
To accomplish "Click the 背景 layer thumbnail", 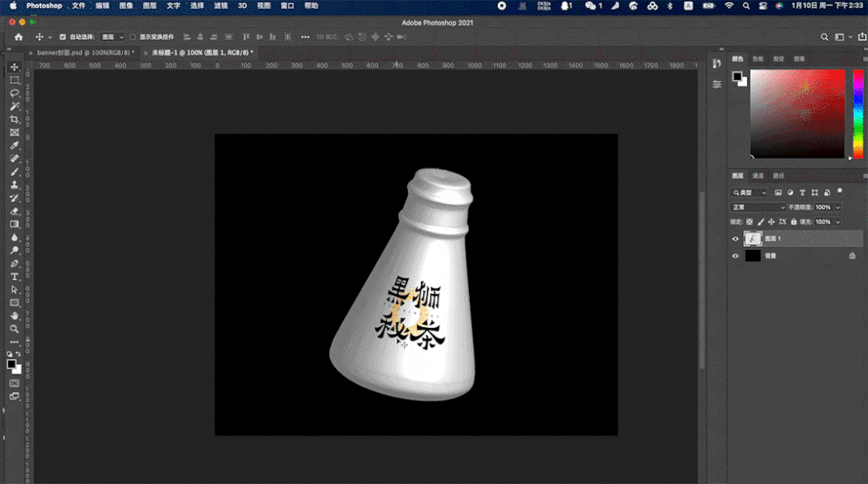I will 753,256.
